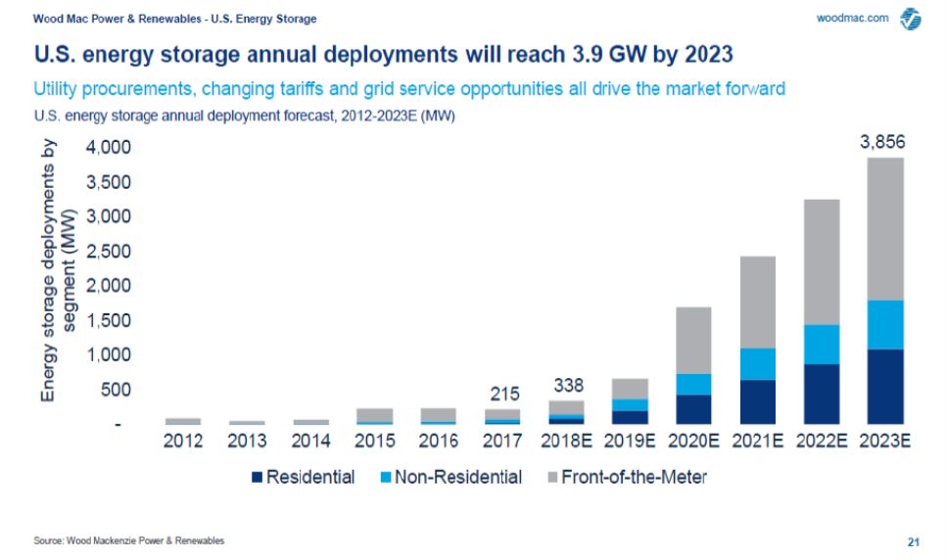The width and height of the screenshot is (947, 560).
Task: Click the 2018E axis label
Action: click(x=566, y=441)
